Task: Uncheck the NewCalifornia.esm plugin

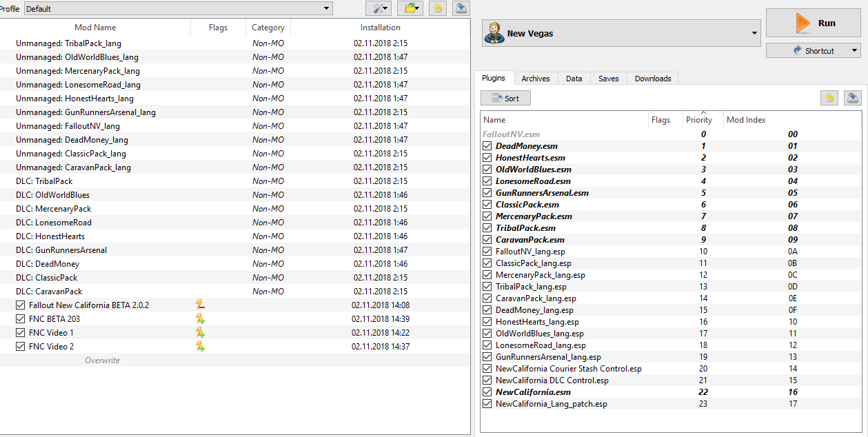Action: (x=487, y=392)
